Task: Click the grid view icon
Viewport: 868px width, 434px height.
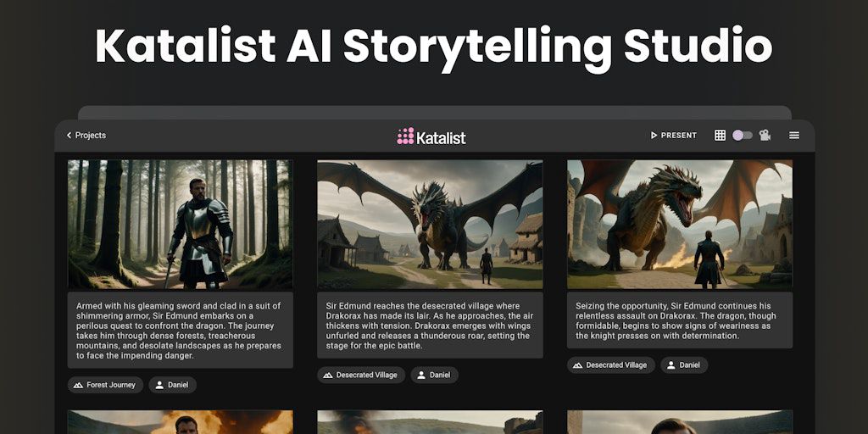Action: 720,135
